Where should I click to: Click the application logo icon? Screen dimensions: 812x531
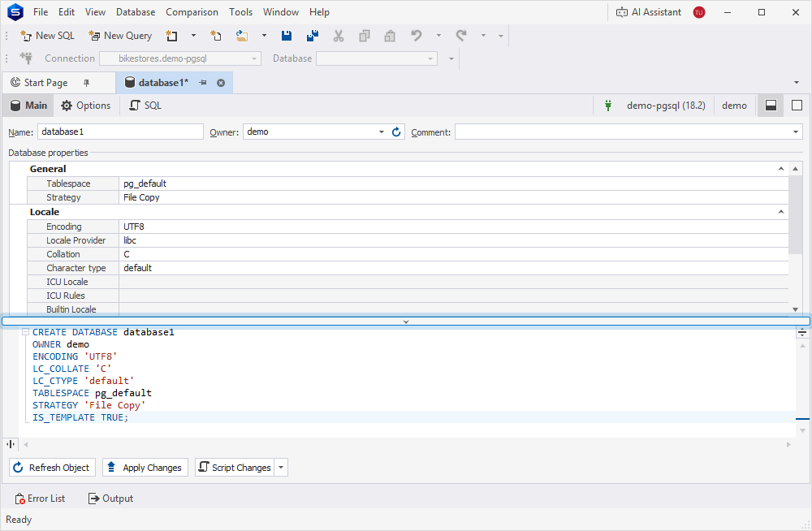(15, 12)
